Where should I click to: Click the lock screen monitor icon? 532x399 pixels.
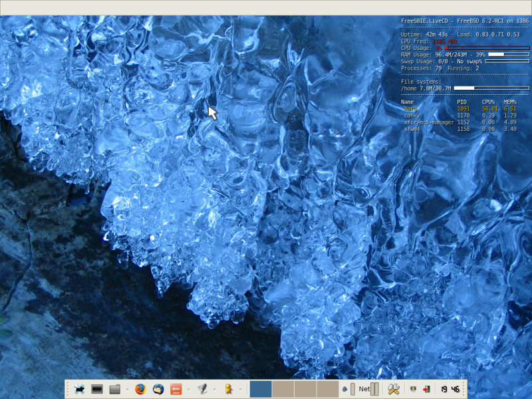pos(413,389)
